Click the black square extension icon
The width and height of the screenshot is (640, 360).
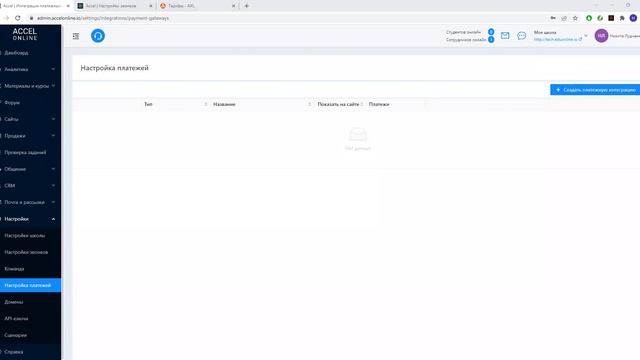point(611,18)
